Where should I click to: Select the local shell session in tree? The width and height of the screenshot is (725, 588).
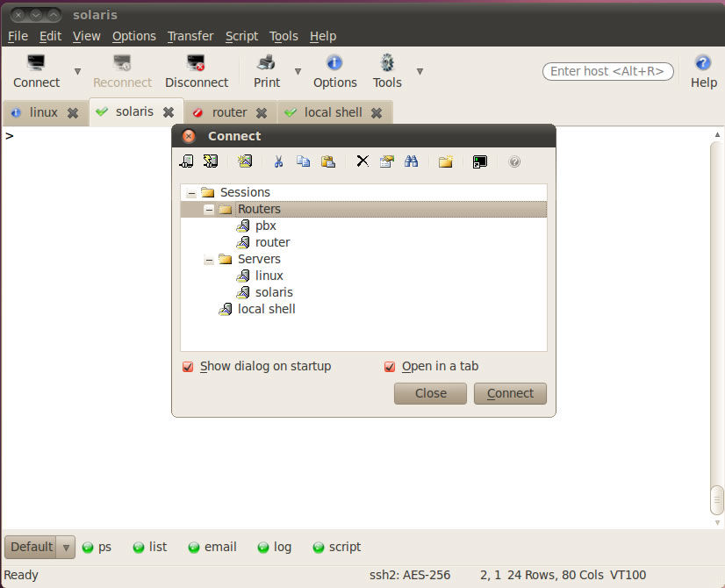tap(266, 309)
